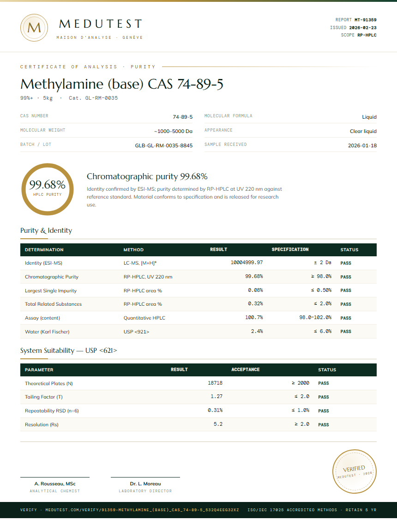Click the Medutest M logo emblem
The height and width of the screenshot is (532, 397).
pyautogui.click(x=34, y=28)
